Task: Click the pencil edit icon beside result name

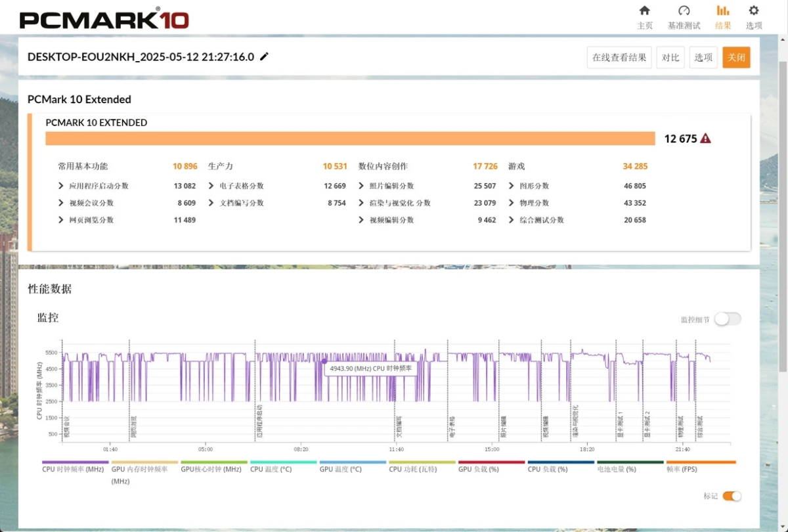Action: 265,56
